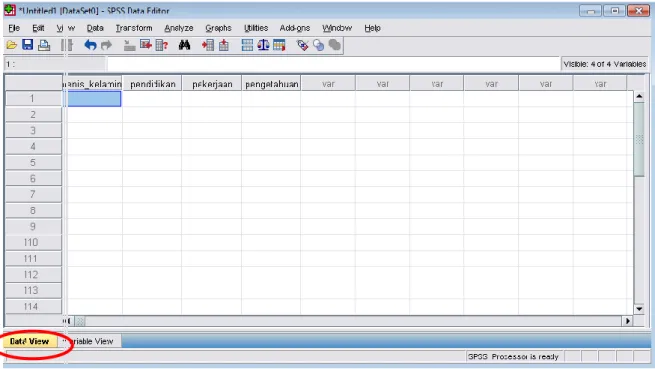Toggle the Value Labels tag icon
The width and height of the screenshot is (655, 369).
pos(302,45)
